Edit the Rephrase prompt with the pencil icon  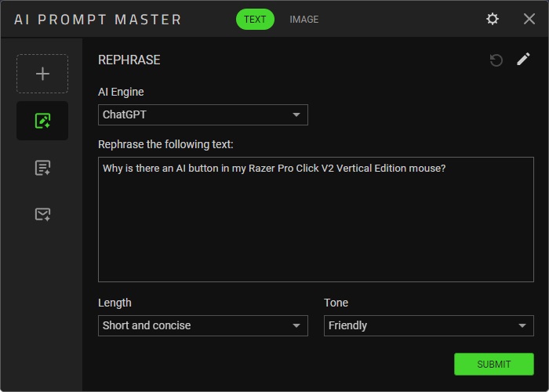(x=523, y=60)
